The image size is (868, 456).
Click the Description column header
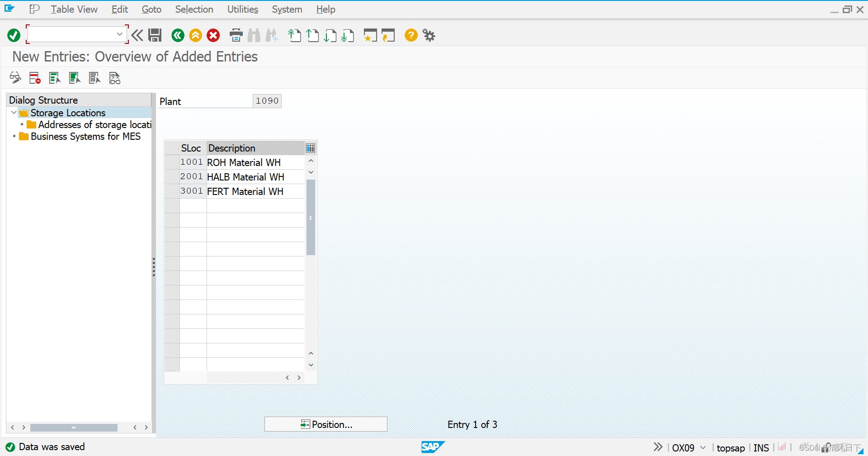[x=255, y=148]
